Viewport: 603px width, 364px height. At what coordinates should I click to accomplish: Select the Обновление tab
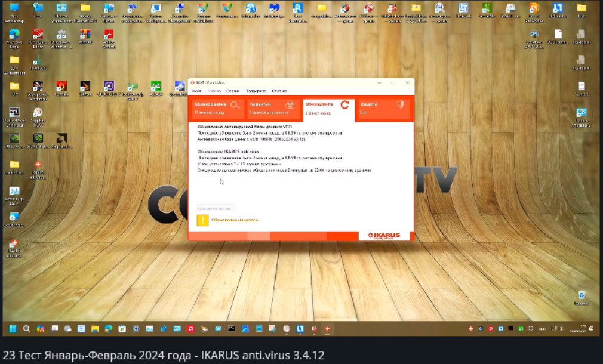(x=328, y=110)
